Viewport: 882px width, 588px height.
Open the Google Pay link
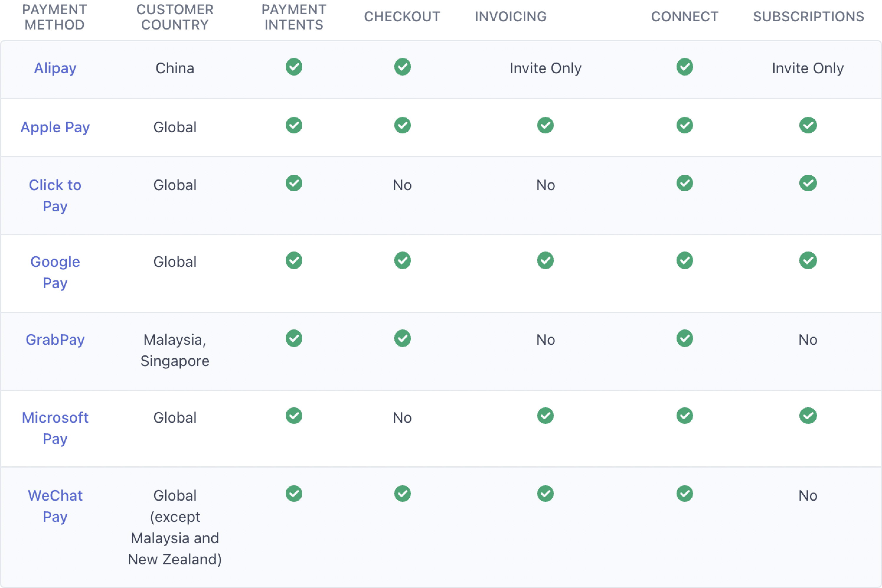[55, 272]
